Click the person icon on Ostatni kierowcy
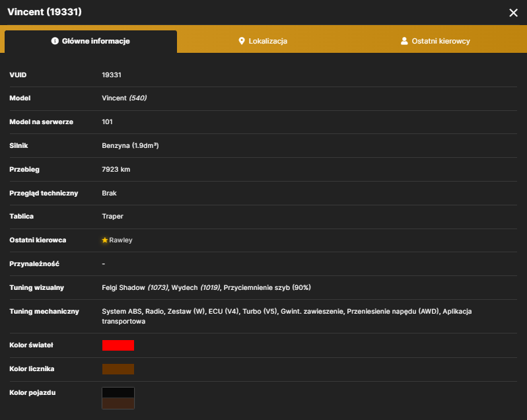This screenshot has width=527, height=420. coord(404,41)
